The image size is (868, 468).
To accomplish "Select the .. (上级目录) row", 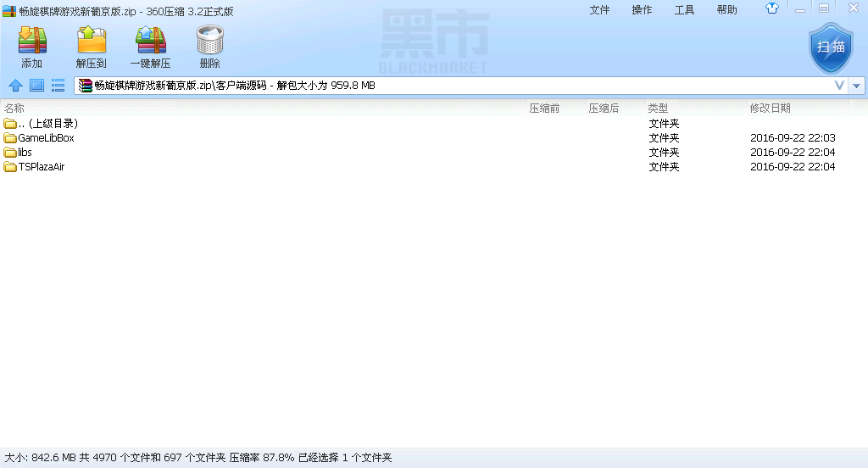I will click(x=434, y=124).
